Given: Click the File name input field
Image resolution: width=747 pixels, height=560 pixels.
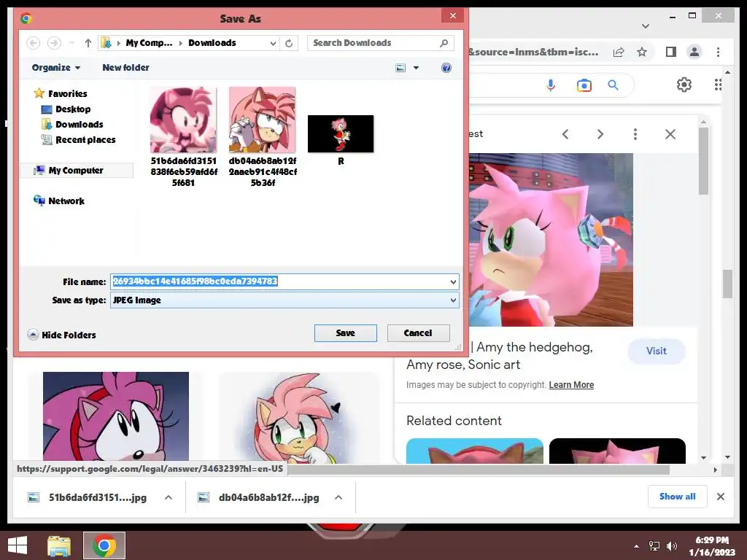Looking at the screenshot, I should (x=279, y=281).
